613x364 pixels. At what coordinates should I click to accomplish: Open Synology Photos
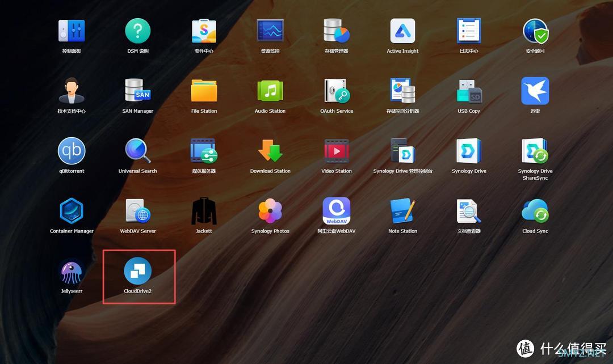click(x=270, y=211)
